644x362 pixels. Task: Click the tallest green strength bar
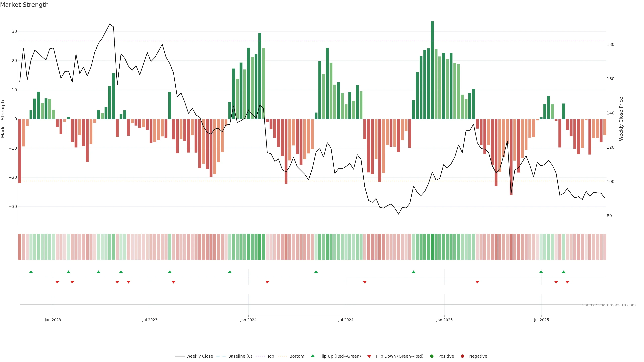432,70
